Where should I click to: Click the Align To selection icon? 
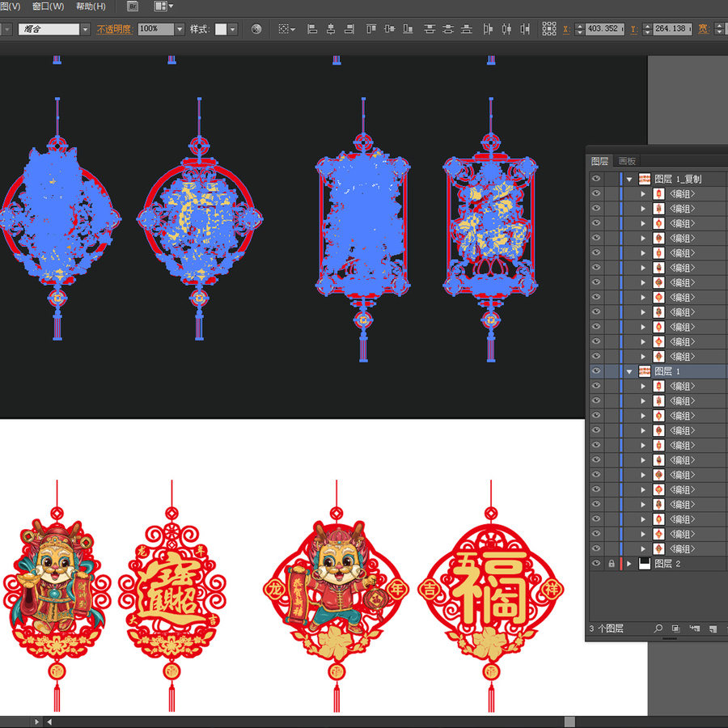point(286,29)
